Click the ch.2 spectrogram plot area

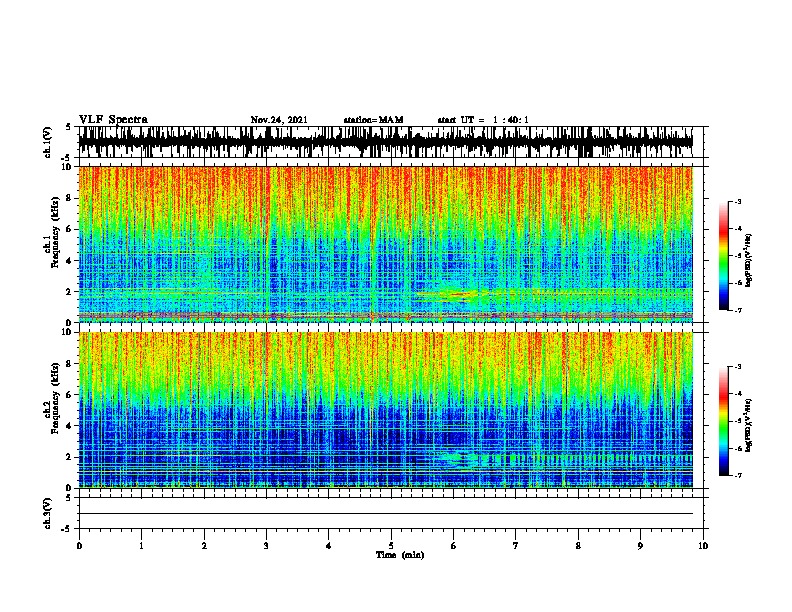[385, 410]
